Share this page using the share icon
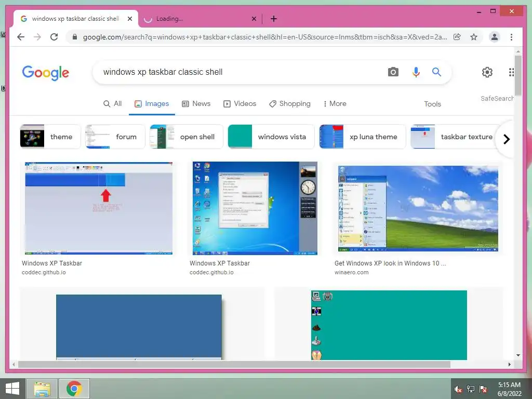 pos(457,37)
